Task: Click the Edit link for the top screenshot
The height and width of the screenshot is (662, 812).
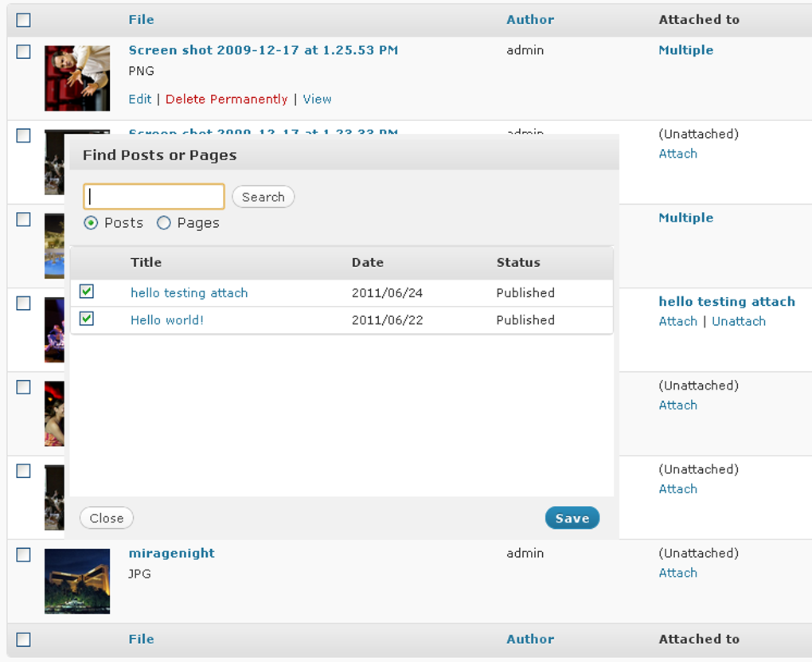Action: click(x=139, y=99)
